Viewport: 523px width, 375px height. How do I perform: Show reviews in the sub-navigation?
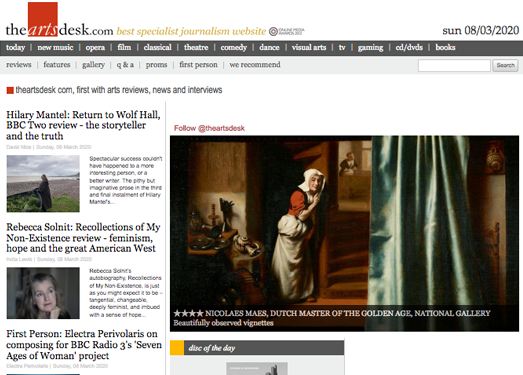coord(19,65)
